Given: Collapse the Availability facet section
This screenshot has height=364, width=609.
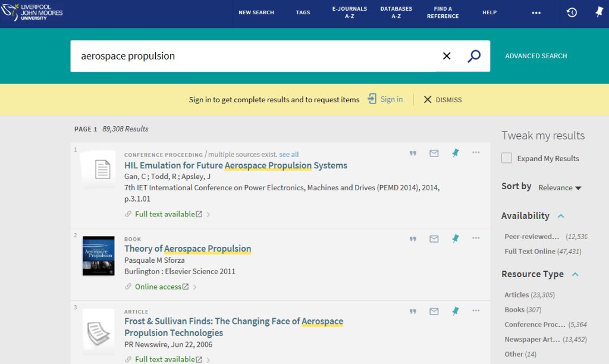Looking at the screenshot, I should (x=561, y=216).
